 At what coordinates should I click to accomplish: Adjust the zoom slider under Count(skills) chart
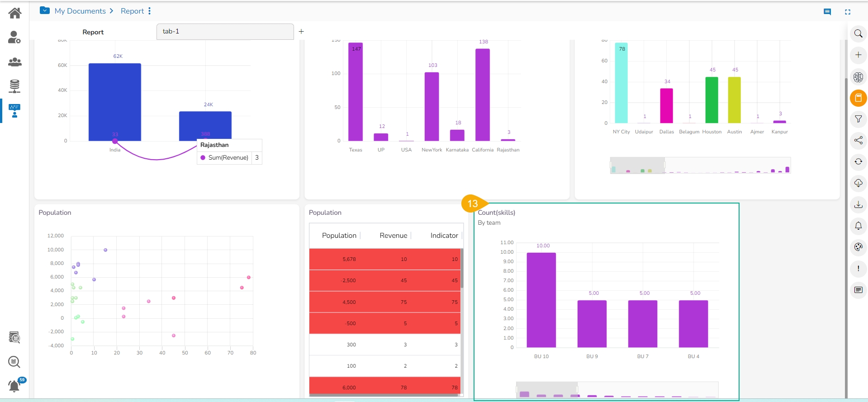[617, 390]
